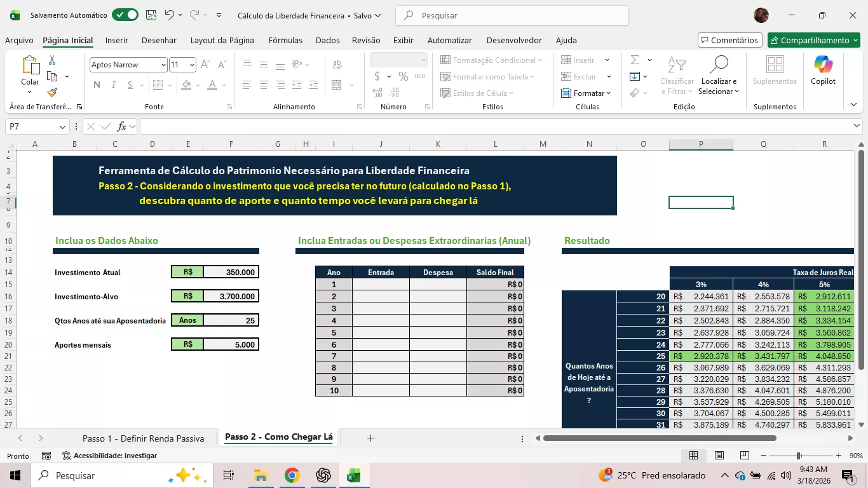Image resolution: width=868 pixels, height=488 pixels.
Task: Open the font name dropdown Aptos Narrow
Action: click(163, 65)
